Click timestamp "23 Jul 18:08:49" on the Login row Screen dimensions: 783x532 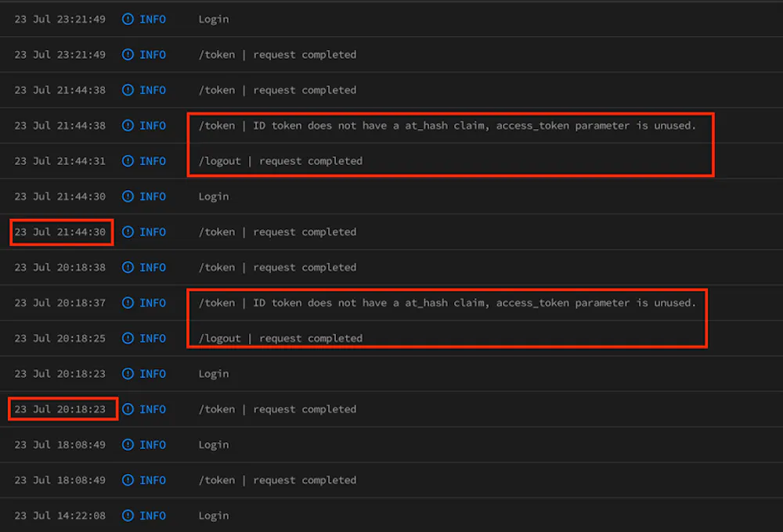(x=60, y=444)
